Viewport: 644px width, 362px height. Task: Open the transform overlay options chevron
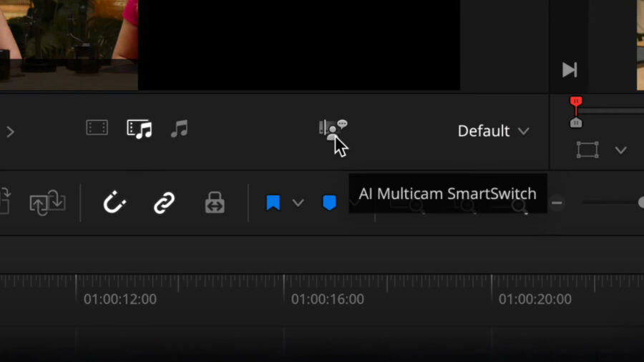tap(620, 150)
